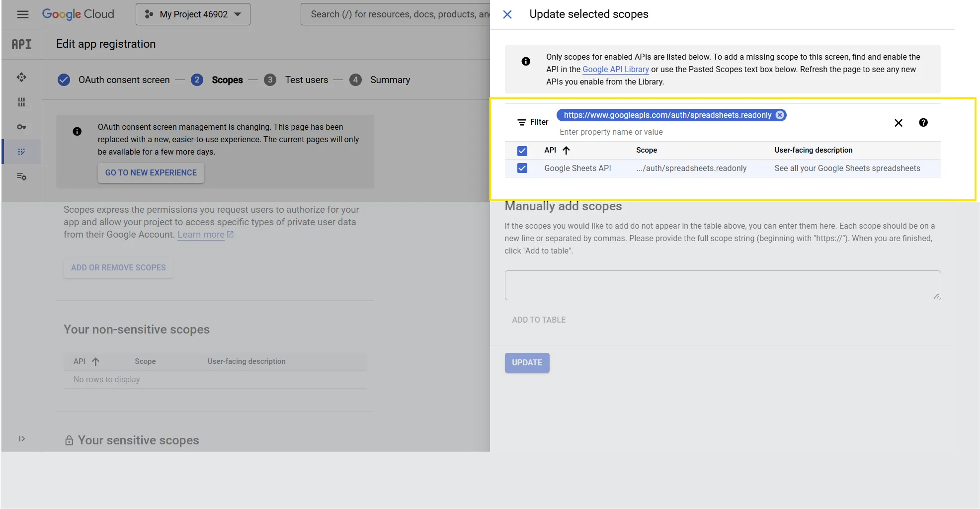Open the Library sidebar icon
980x509 pixels.
pos(21,102)
